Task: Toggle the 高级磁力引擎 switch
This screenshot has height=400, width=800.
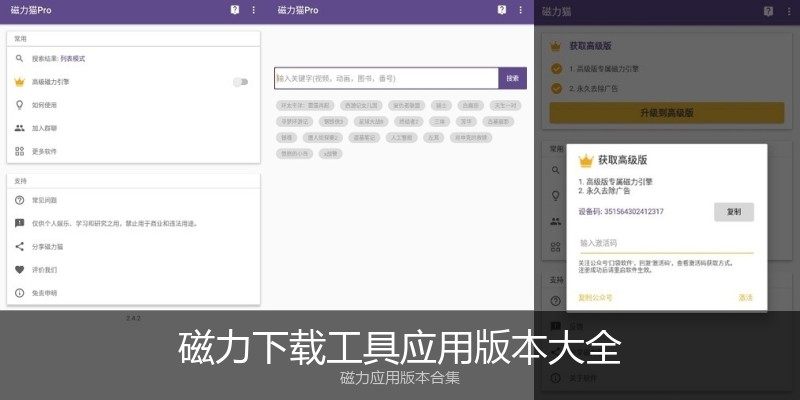Action: (240, 82)
